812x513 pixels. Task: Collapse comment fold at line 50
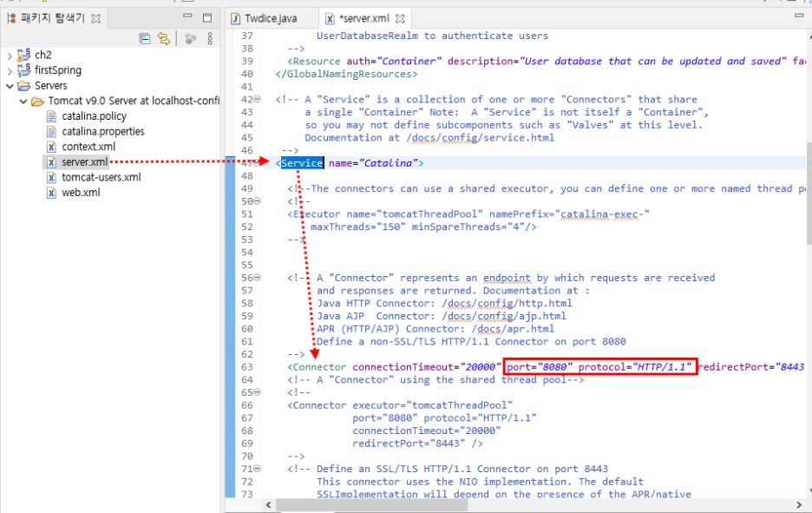258,201
